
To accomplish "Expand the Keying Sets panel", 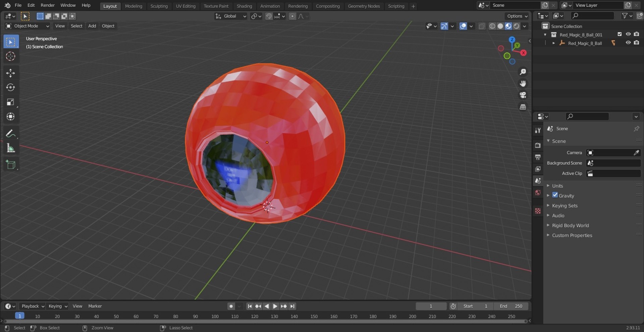I will coord(565,206).
